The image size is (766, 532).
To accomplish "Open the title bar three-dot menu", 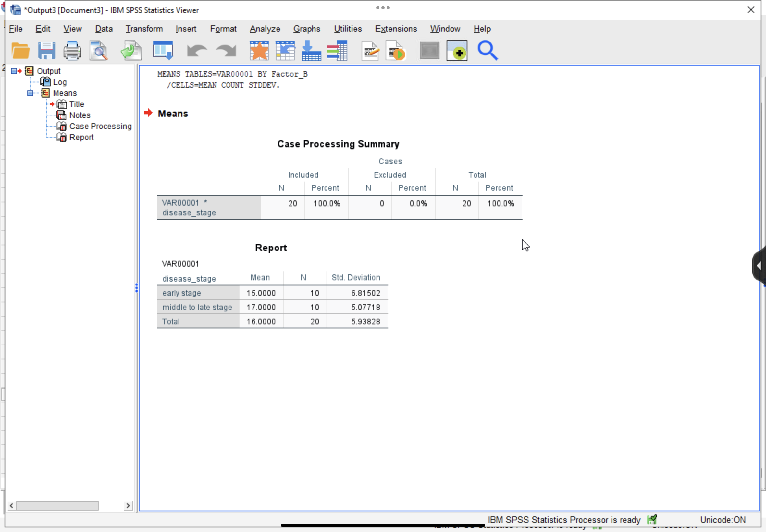I will pos(382,7).
